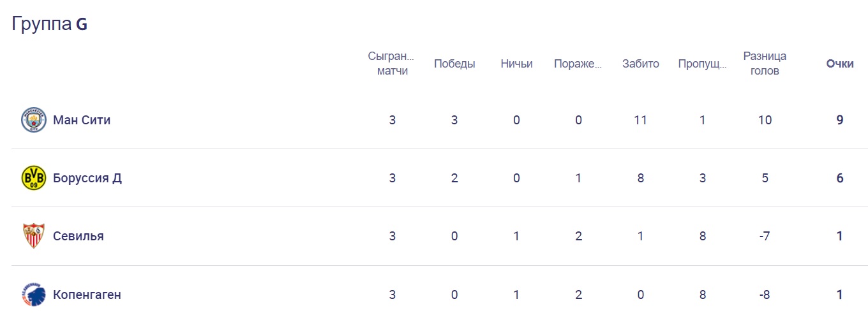Sort by Сыгранные матчи column header
This screenshot has height=313, width=868.
(x=392, y=64)
